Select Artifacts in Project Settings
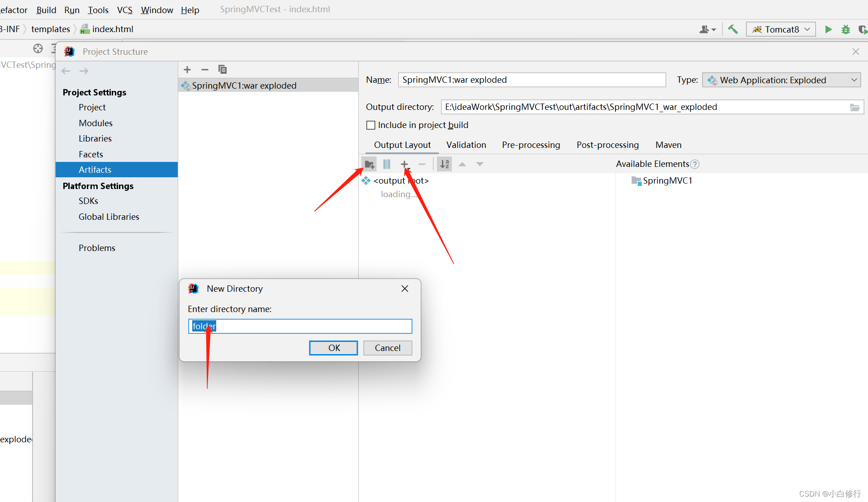868x502 pixels. point(117,170)
